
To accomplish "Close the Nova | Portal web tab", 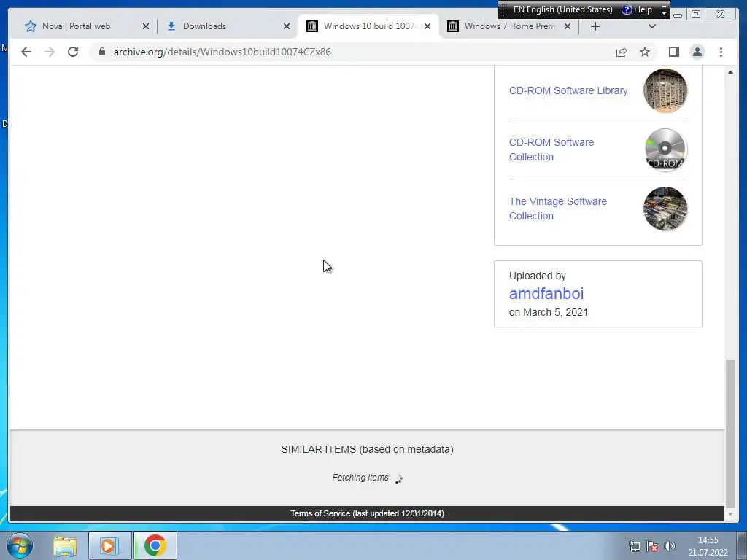I will tap(146, 27).
